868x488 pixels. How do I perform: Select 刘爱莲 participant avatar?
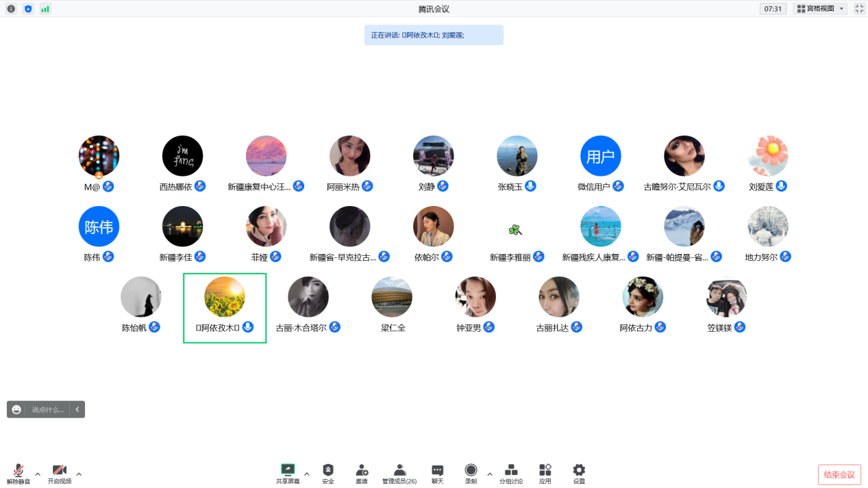click(x=768, y=156)
